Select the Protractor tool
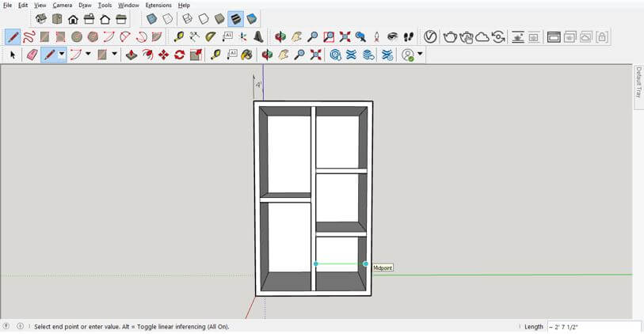This screenshot has height=334, width=644. [211, 37]
